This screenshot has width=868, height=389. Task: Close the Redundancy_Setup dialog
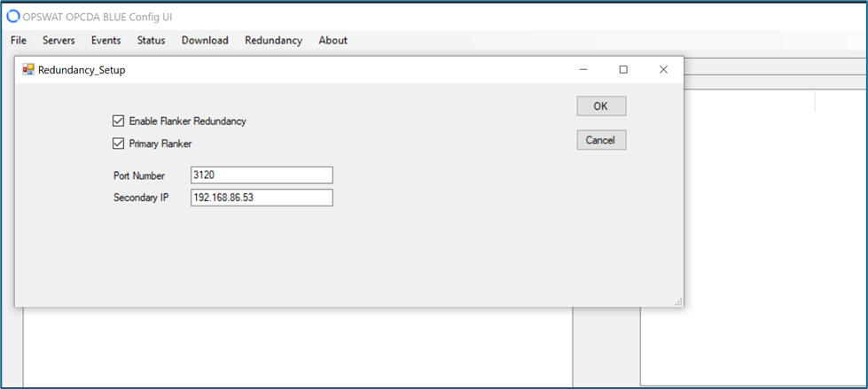coord(663,70)
